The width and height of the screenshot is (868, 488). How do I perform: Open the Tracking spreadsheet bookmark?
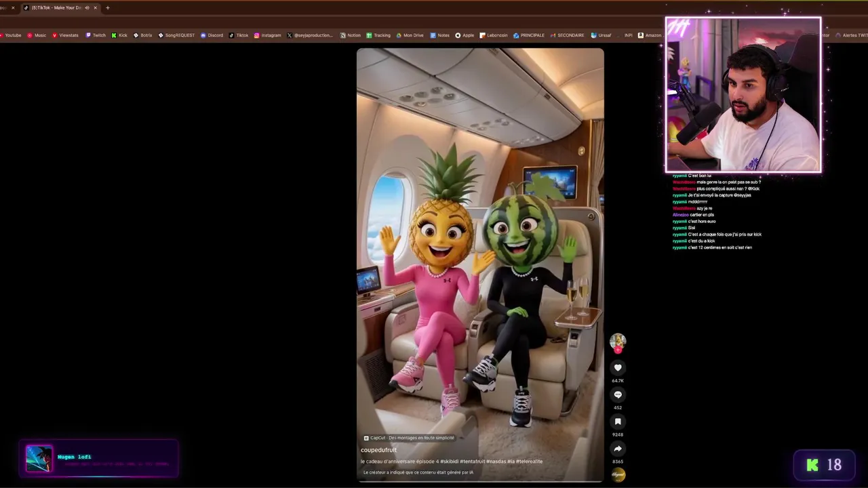point(378,35)
